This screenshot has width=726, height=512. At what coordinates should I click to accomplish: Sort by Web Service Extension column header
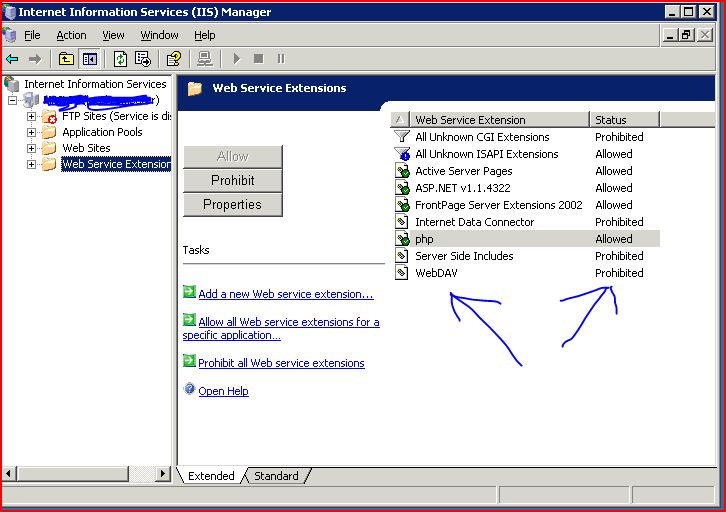click(499, 120)
